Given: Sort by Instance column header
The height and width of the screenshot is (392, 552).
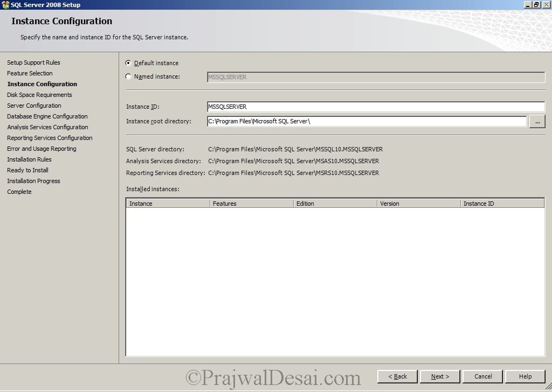Looking at the screenshot, I should click(168, 204).
